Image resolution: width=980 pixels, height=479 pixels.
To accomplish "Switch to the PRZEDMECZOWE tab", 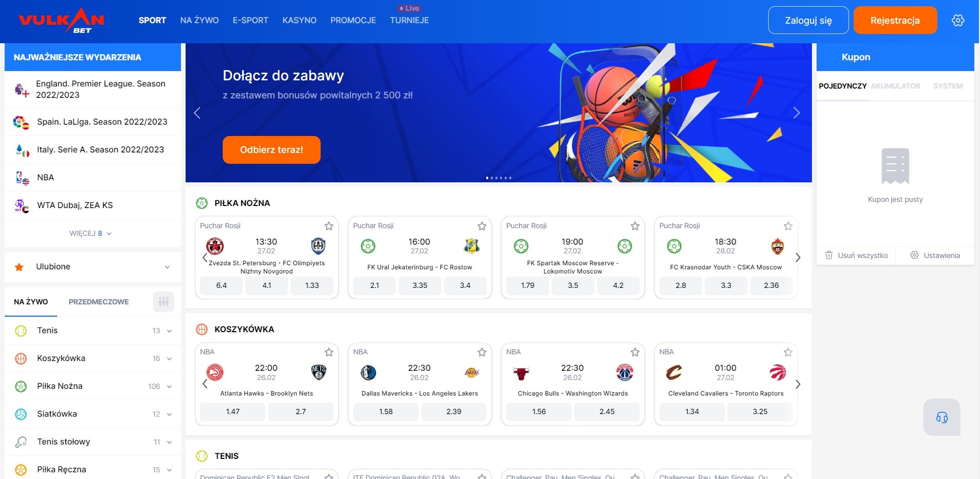I will click(98, 302).
